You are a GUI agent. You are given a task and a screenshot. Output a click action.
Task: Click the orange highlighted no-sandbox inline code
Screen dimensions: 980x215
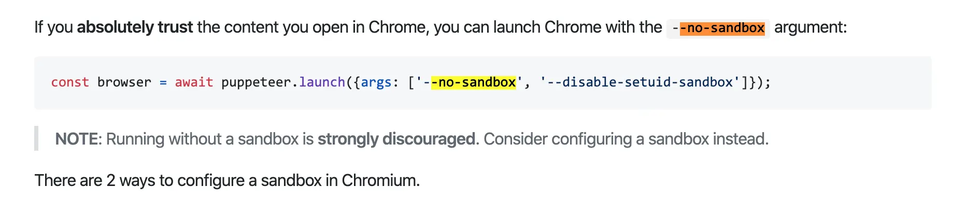[x=722, y=28]
